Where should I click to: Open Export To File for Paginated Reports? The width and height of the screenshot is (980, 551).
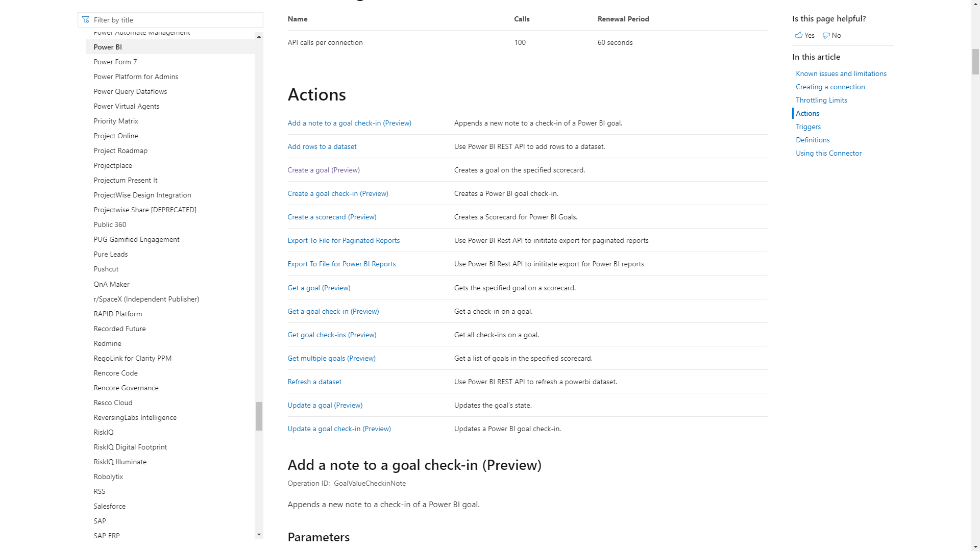click(344, 240)
